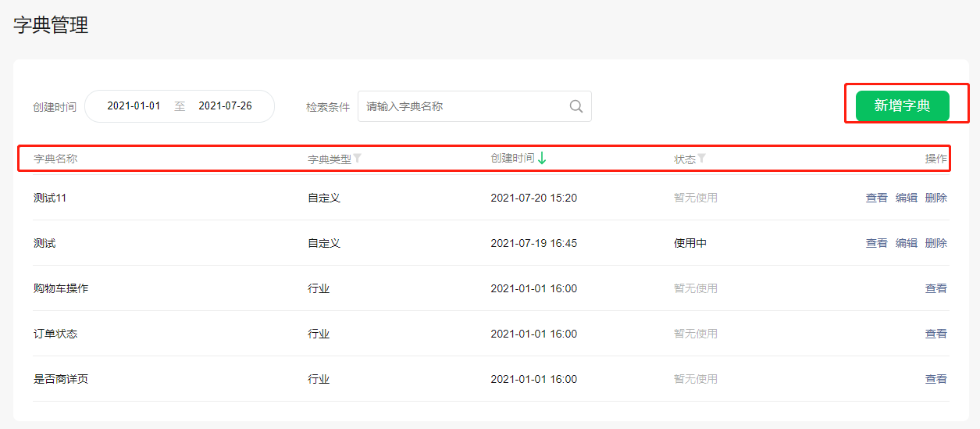Delete the 测试 dictionary entry
The width and height of the screenshot is (980, 429).
coord(935,243)
